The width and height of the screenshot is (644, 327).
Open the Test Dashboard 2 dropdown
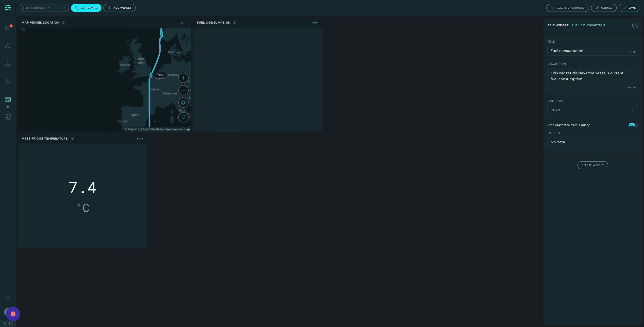tap(44, 8)
